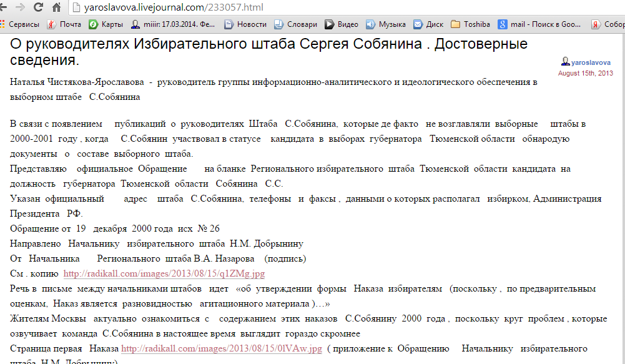
Task: Open the Диск bookmark
Action: click(428, 24)
